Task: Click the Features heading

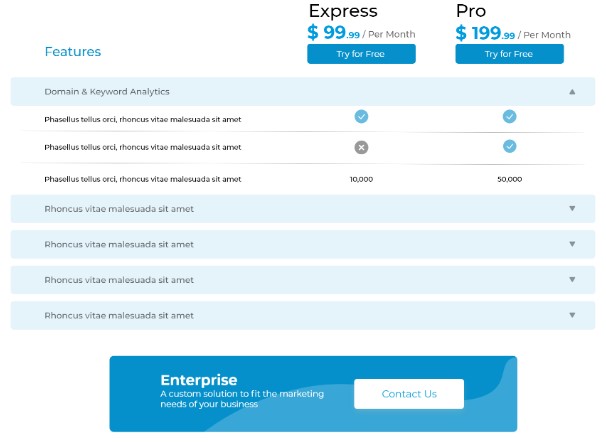Action: [x=73, y=51]
